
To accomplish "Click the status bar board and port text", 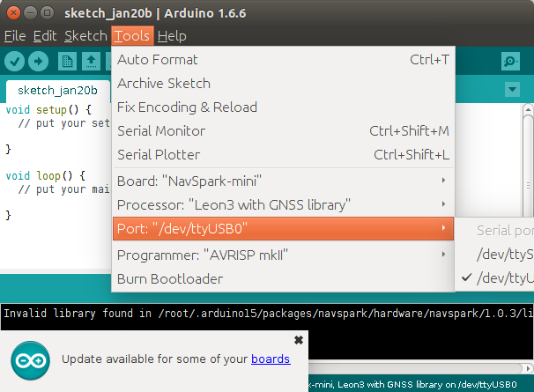I will pyautogui.click(x=412, y=384).
